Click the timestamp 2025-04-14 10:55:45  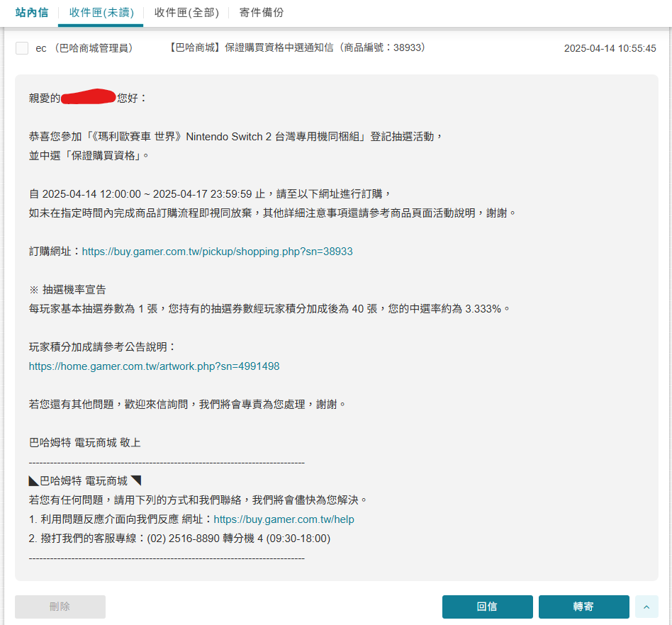click(610, 48)
